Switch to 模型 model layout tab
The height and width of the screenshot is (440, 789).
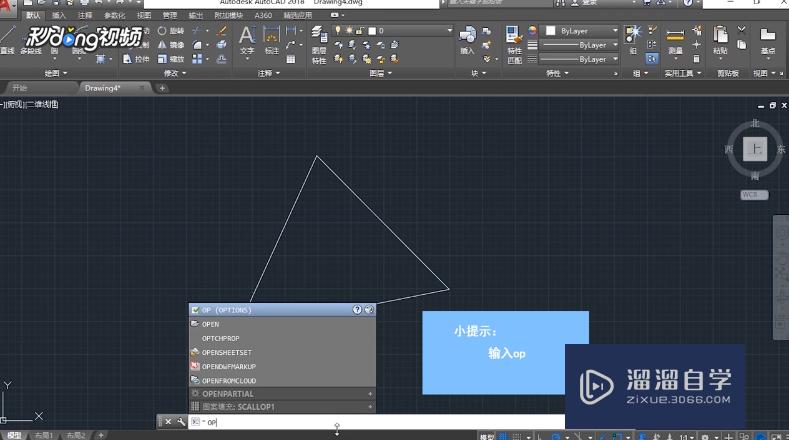click(x=14, y=435)
